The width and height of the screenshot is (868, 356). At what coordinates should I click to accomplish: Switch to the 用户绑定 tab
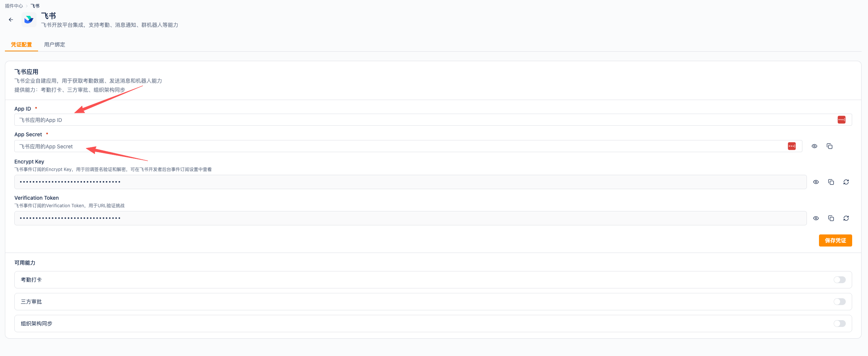click(55, 45)
